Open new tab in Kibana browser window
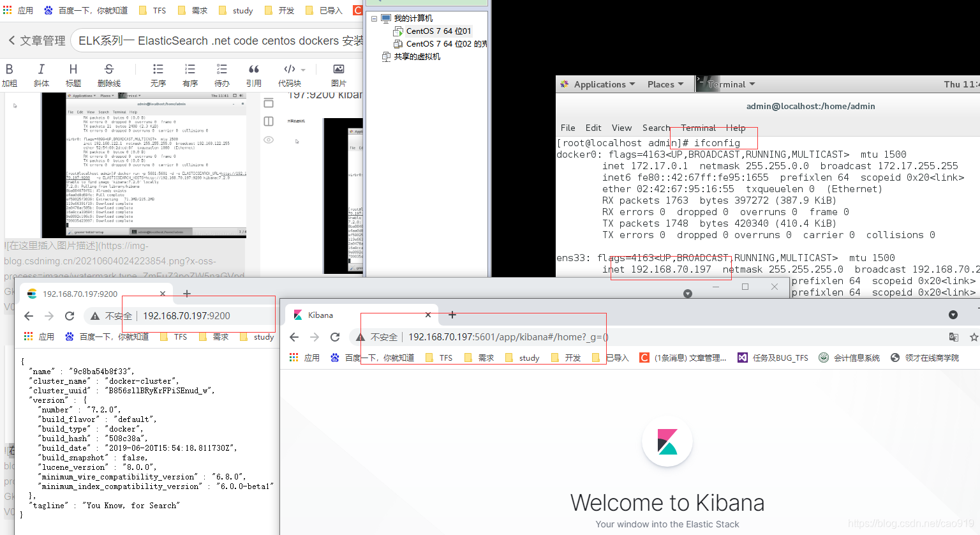Image resolution: width=980 pixels, height=535 pixels. tap(452, 315)
